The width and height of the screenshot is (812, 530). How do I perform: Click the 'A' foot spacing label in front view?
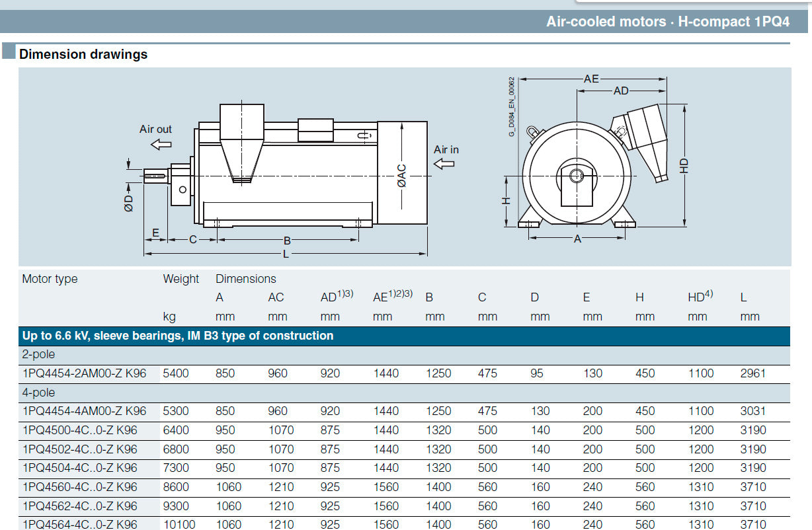coord(577,239)
